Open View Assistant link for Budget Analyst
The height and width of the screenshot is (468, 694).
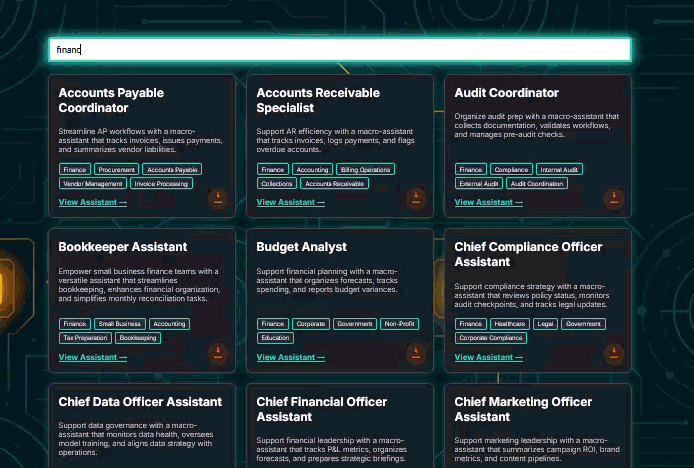click(291, 357)
